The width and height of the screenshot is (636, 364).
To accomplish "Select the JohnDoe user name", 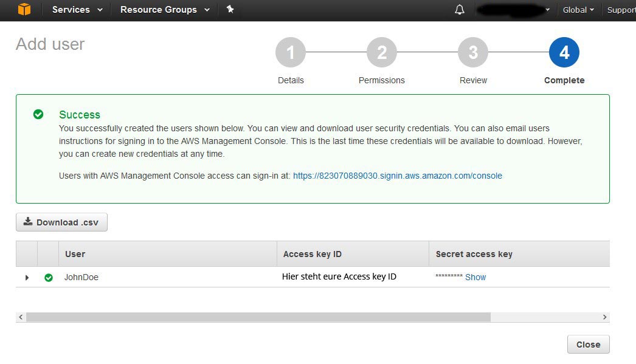I will point(81,277).
